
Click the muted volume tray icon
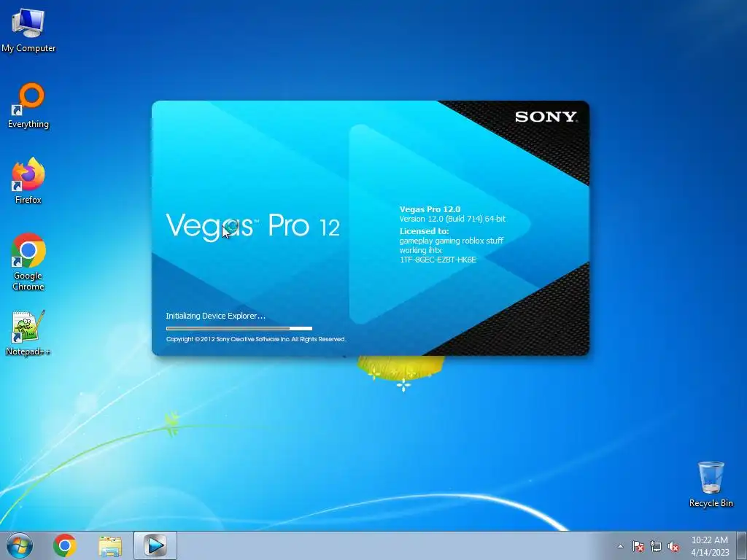click(x=673, y=546)
